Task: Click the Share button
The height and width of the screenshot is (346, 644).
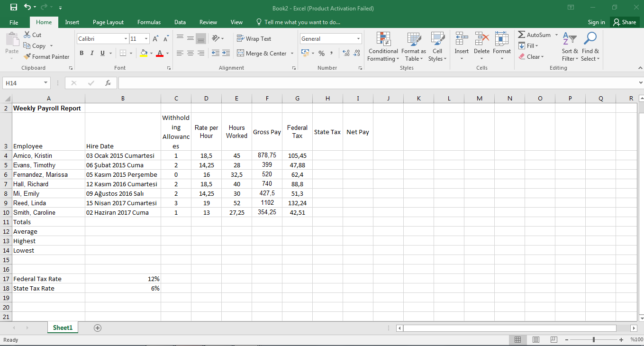Action: click(624, 22)
